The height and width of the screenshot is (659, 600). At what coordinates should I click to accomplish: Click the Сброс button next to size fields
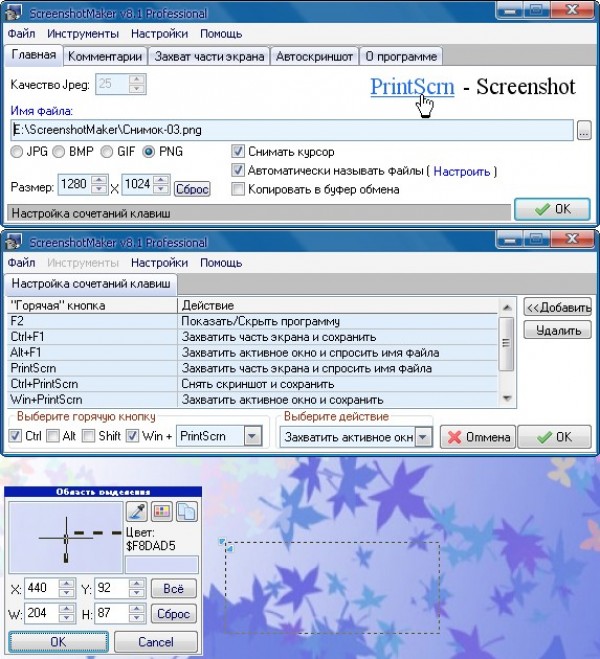click(192, 189)
